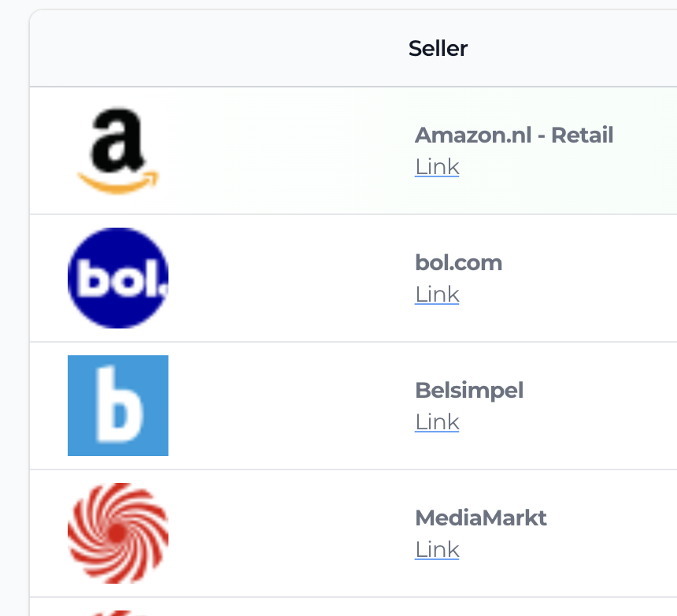
Task: Open the Link under MediaMarkt
Action: tap(436, 549)
